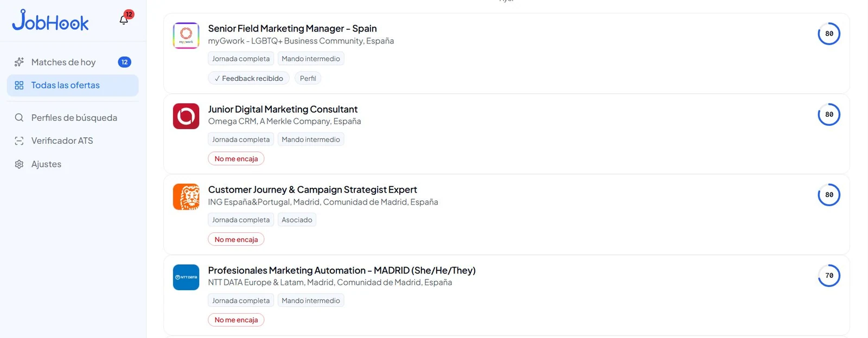Click the Feedback recibido chip
Screen dimensions: 868x338
click(248, 78)
